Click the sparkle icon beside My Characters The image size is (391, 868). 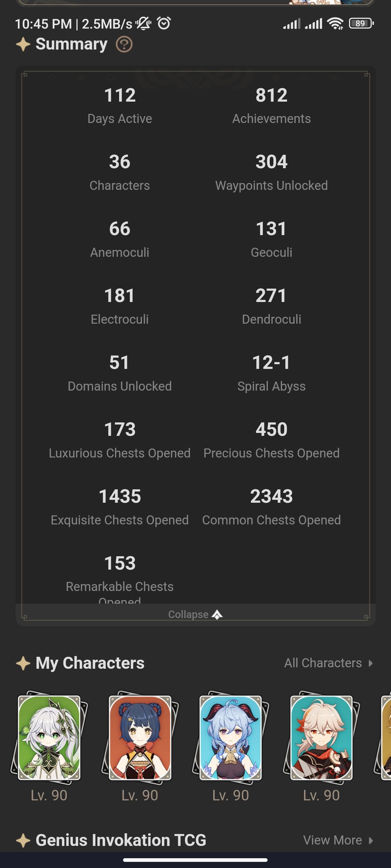(x=23, y=663)
